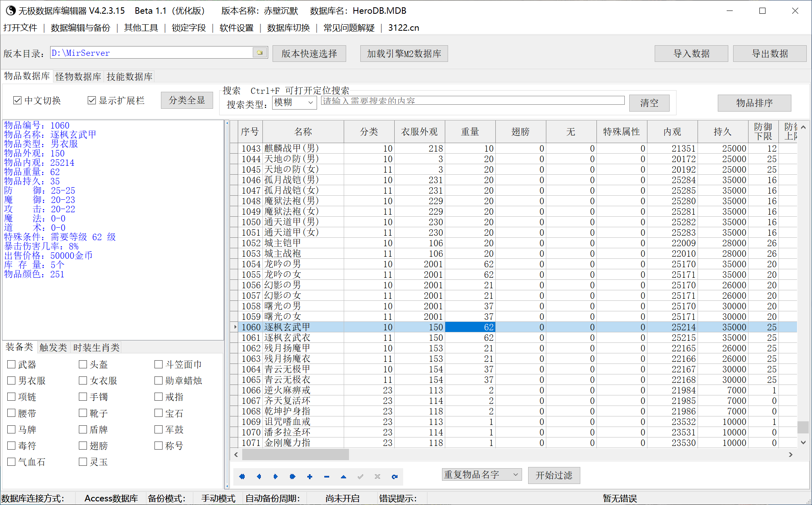Image resolution: width=812 pixels, height=505 pixels.
Task: Click the edit record triangle icon
Action: pyautogui.click(x=343, y=477)
